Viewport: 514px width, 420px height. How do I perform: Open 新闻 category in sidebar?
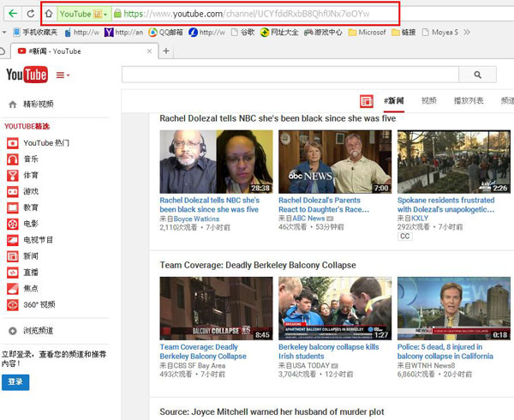coord(22,256)
